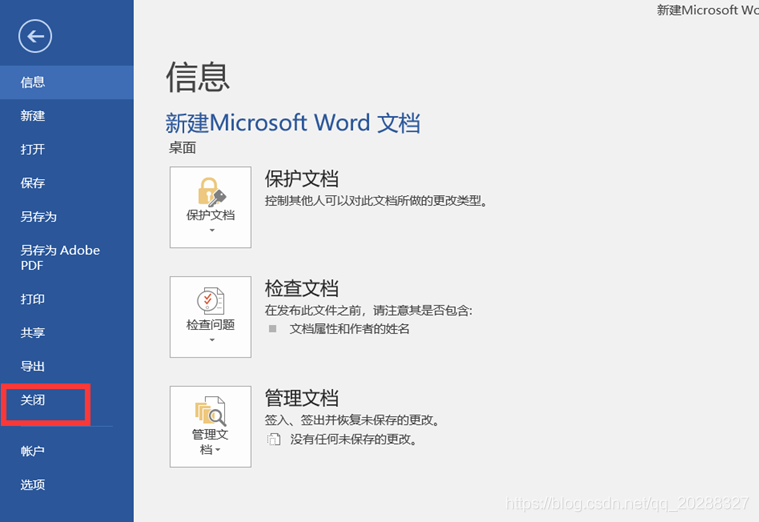Click the text 控制其他人可以对此文档所做的更改类型。
This screenshot has width=759, height=522.
pos(376,200)
